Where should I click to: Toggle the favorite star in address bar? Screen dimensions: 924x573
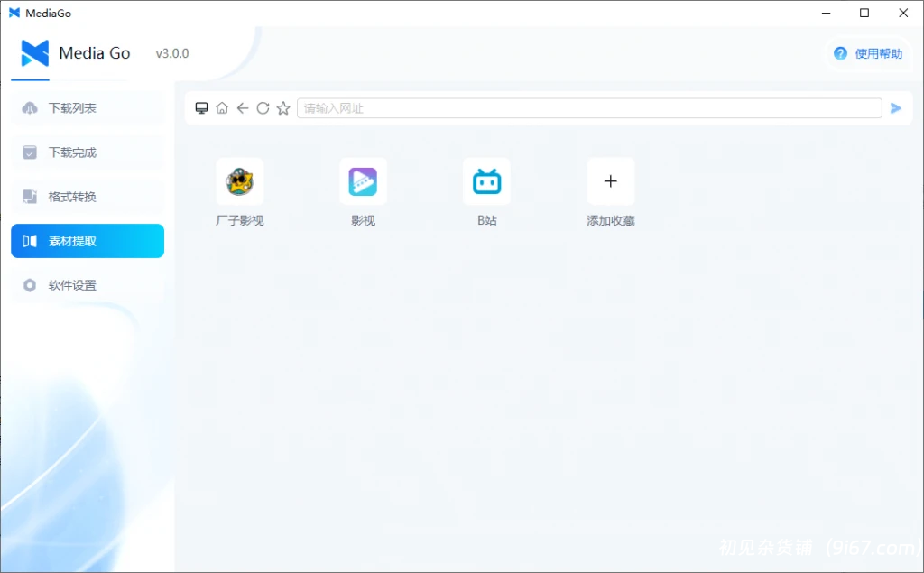(282, 107)
